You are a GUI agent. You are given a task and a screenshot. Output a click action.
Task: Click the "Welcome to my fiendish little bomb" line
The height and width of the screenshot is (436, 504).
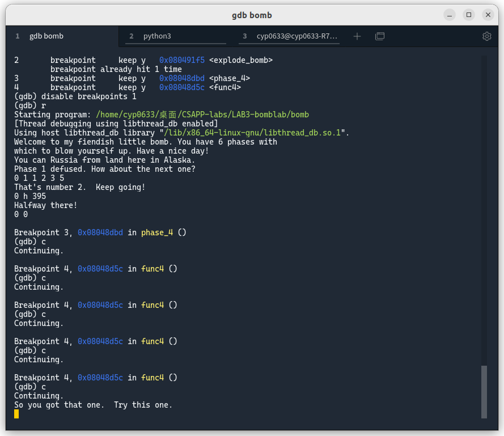click(146, 142)
